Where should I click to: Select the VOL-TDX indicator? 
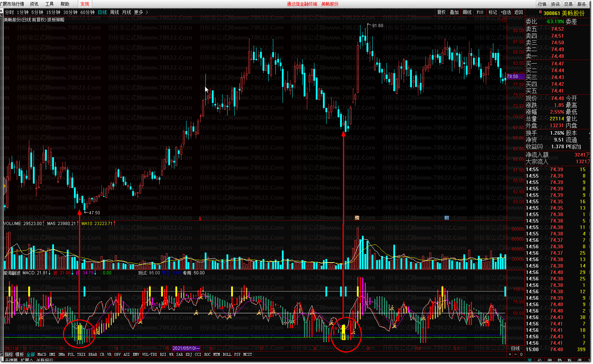pyautogui.click(x=150, y=354)
